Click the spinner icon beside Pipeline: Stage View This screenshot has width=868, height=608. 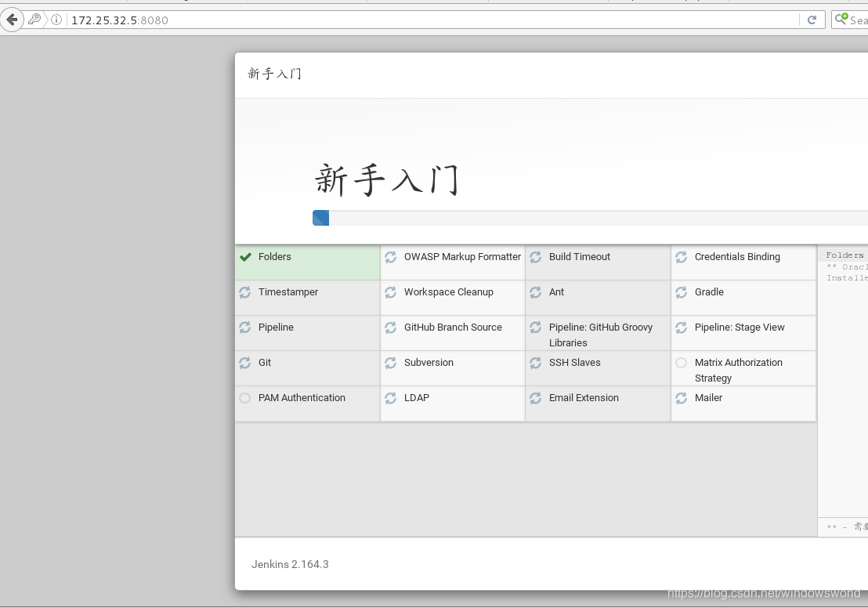click(x=681, y=328)
